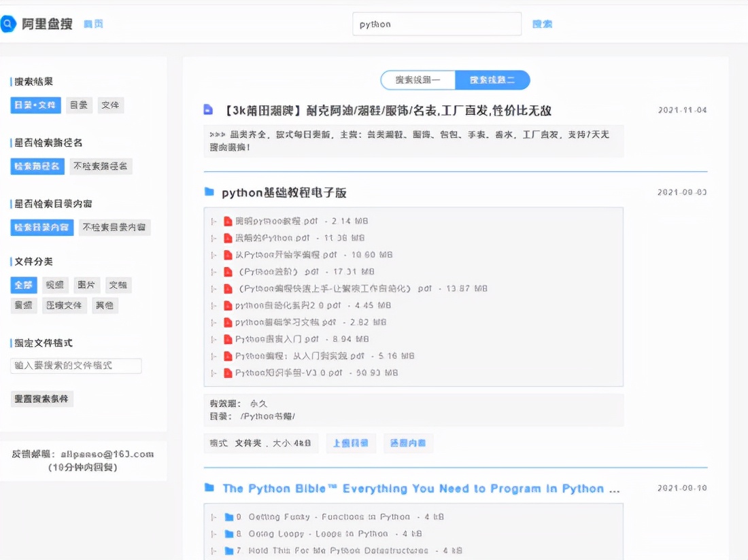Viewport: 748px width, 560px height.
Task: Click the 上级目录 button
Action: pyautogui.click(x=351, y=443)
